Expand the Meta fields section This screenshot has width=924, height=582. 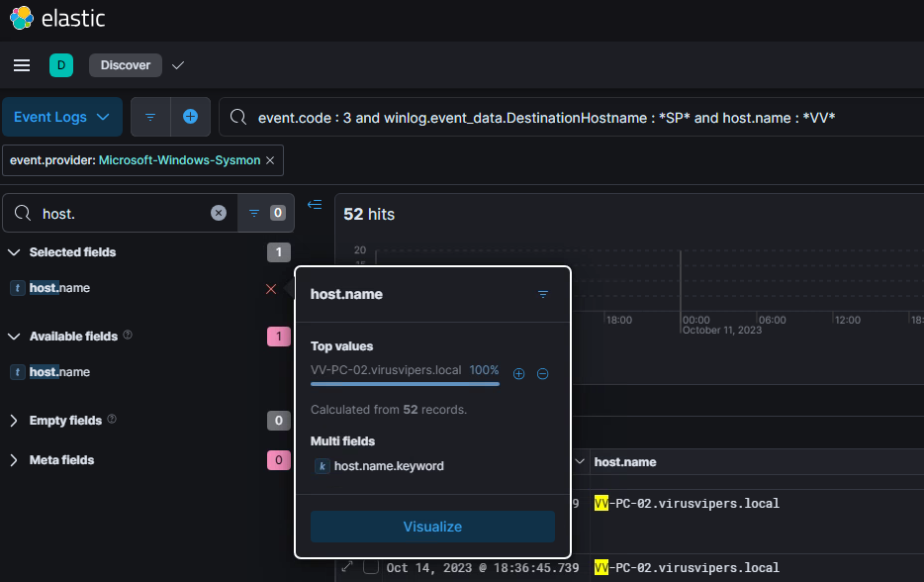click(14, 460)
